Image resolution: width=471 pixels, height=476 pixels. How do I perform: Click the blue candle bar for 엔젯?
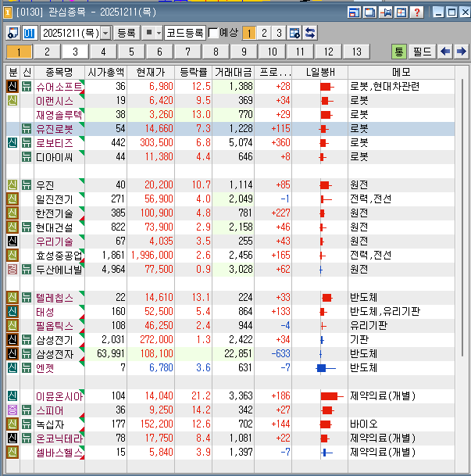click(326, 368)
